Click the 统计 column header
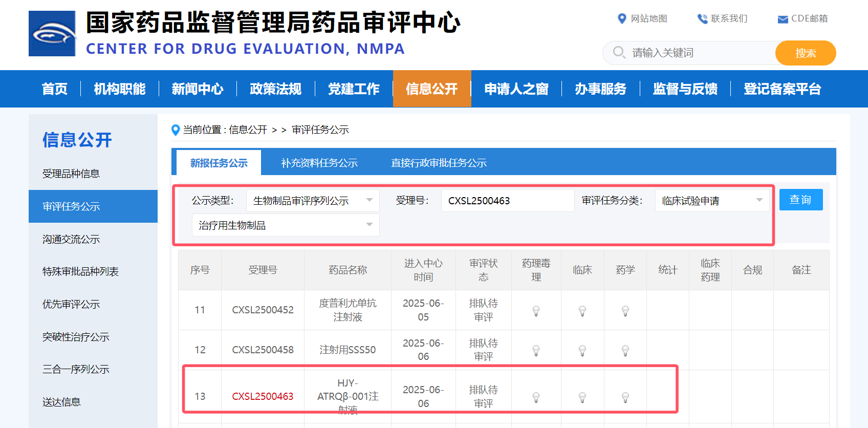 (x=668, y=270)
